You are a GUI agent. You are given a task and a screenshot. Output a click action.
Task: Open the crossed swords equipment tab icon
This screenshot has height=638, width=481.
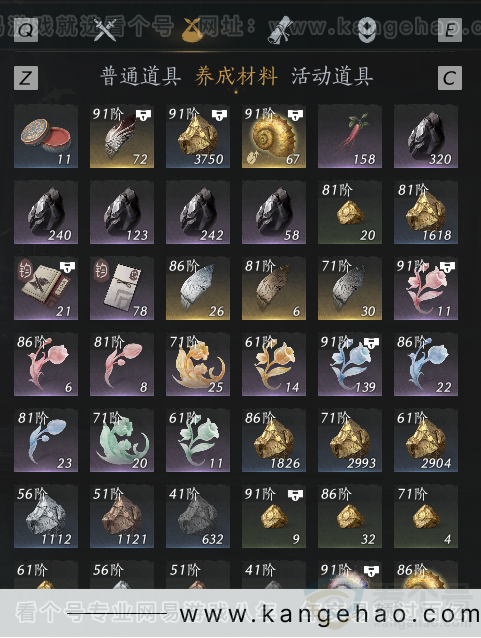[105, 30]
